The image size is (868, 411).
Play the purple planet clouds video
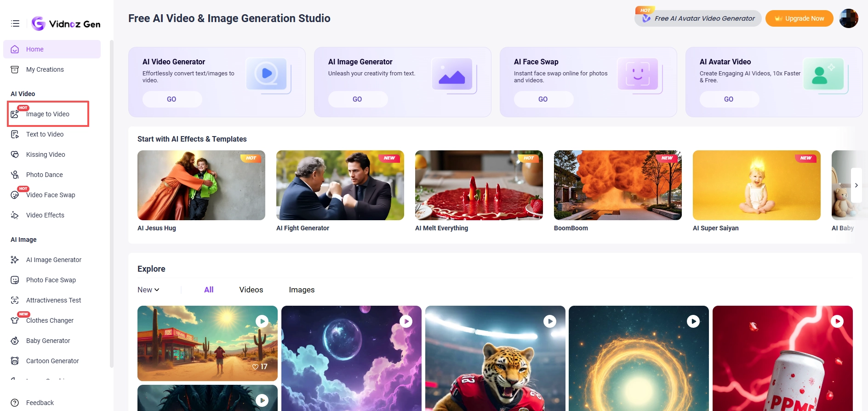coord(406,321)
